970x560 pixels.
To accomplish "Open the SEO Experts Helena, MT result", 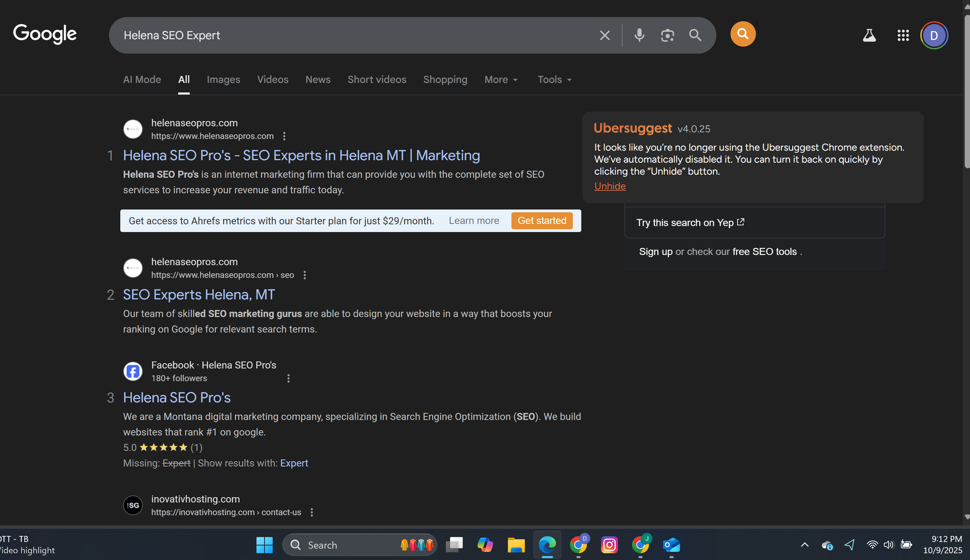I will click(x=199, y=295).
